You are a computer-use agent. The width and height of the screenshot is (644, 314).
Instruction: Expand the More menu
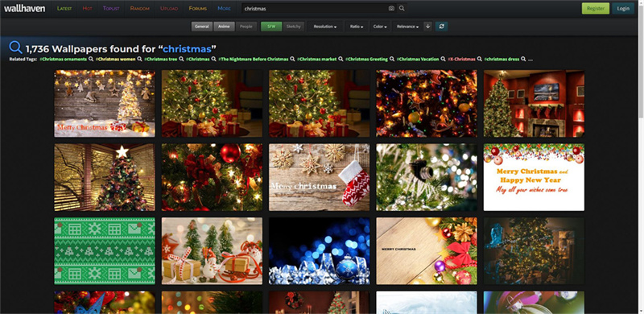[x=225, y=8]
